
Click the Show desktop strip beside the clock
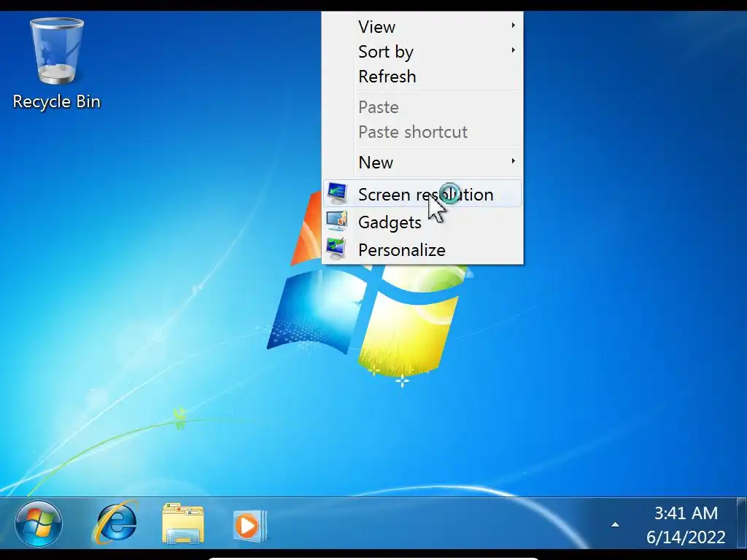(741, 524)
